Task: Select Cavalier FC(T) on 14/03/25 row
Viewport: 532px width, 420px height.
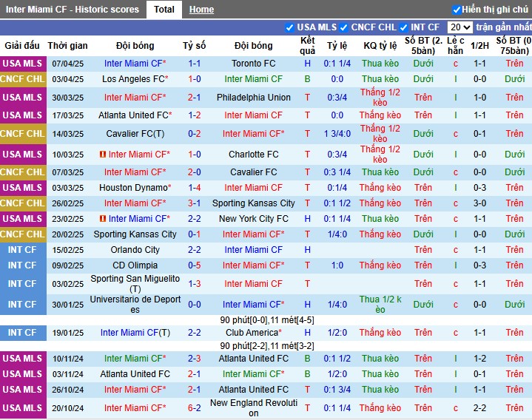Action: (135, 134)
